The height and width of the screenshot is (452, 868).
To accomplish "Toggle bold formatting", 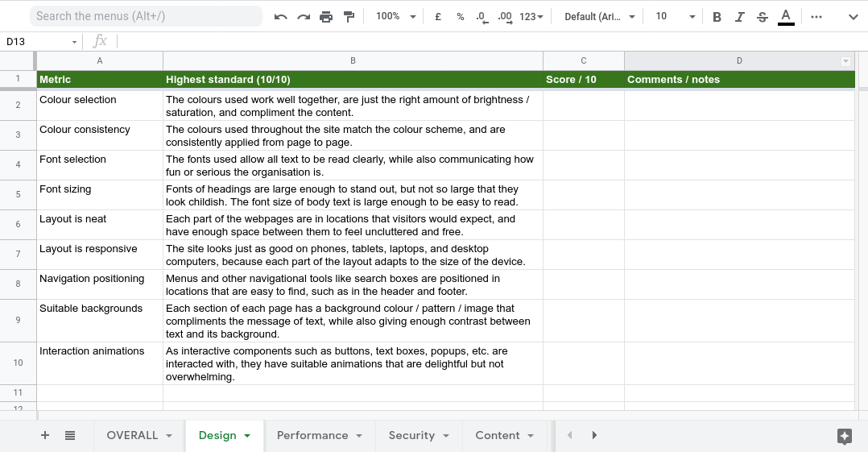I will 717,17.
